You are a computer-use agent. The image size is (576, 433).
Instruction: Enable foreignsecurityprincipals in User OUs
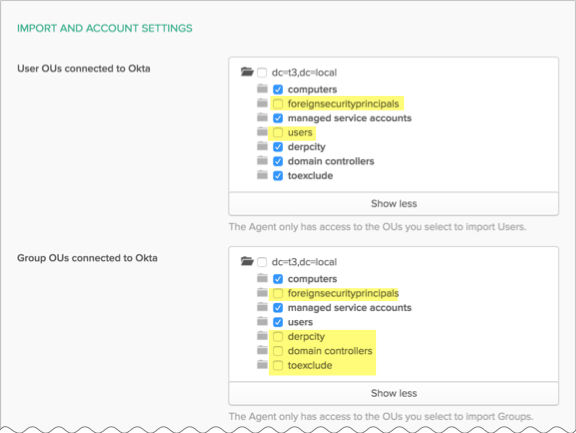pyautogui.click(x=278, y=104)
